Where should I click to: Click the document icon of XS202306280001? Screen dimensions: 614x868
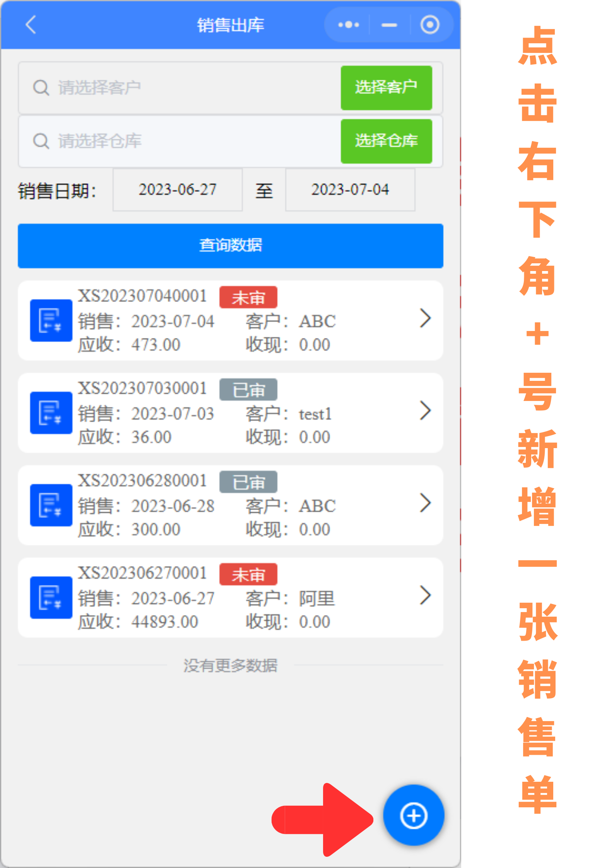click(51, 505)
